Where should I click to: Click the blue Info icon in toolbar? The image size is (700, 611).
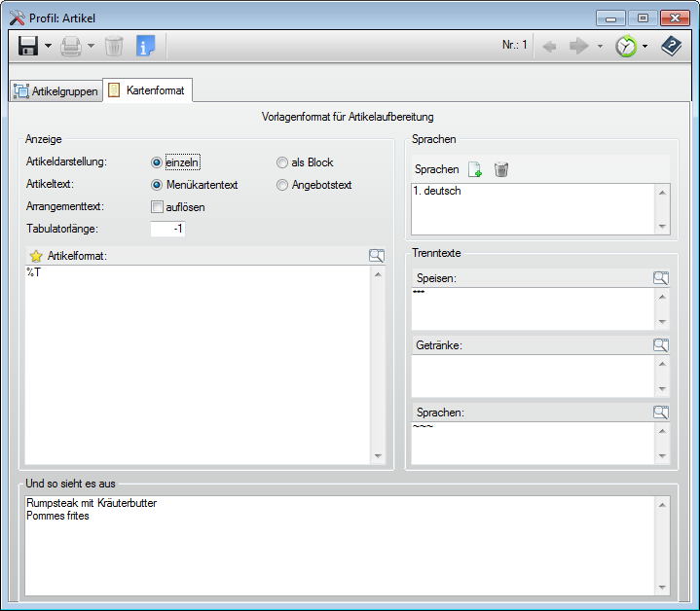145,46
